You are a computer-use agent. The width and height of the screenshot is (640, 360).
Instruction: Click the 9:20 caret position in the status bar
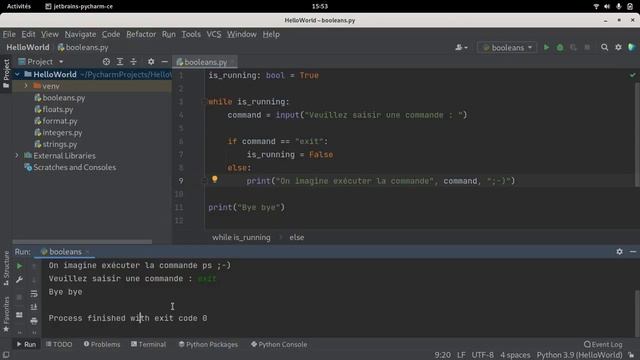coord(442,355)
